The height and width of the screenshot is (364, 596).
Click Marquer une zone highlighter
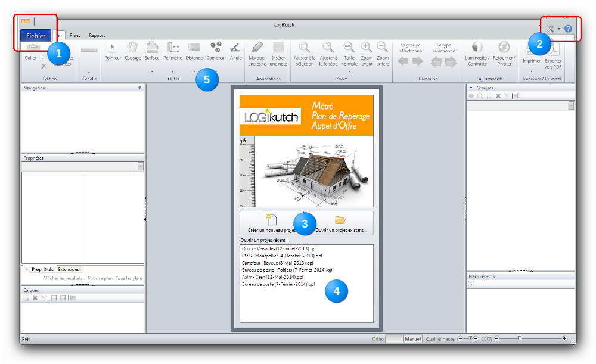[257, 54]
